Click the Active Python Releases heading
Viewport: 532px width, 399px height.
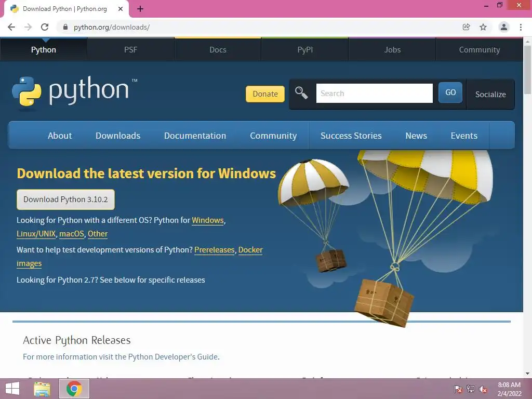[x=77, y=340]
